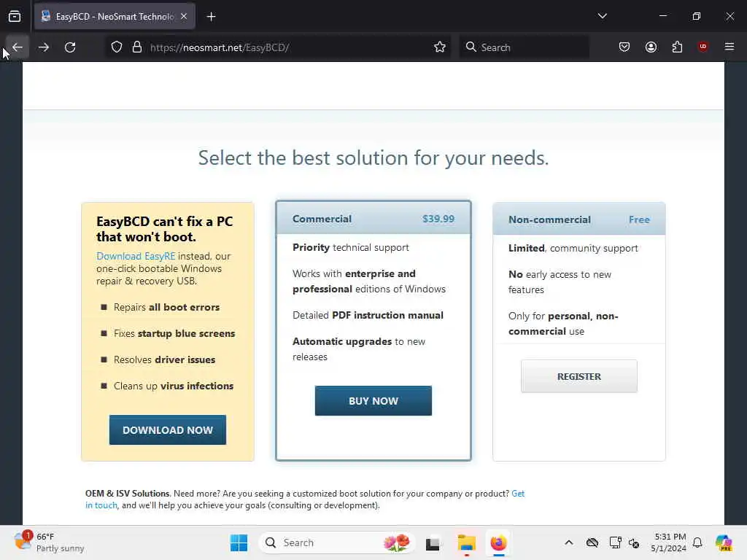Viewport: 747px width, 560px height.
Task: Open Firefox tracking protection shield
Action: [x=117, y=47]
